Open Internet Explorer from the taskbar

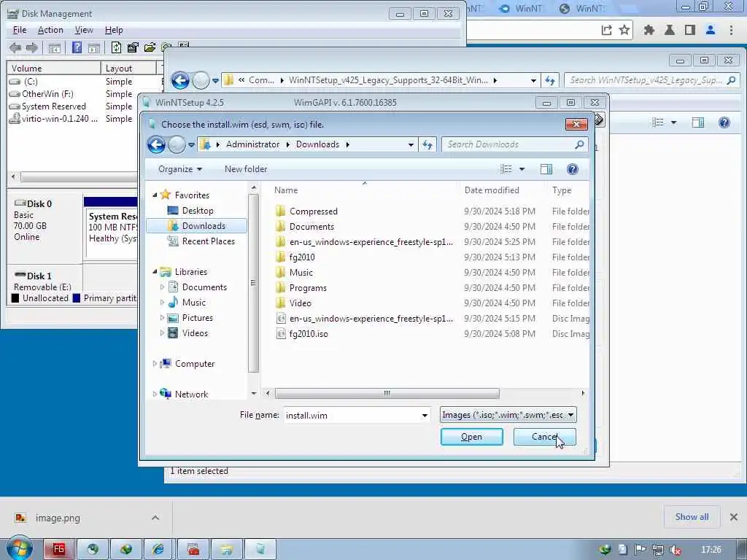click(x=158, y=549)
